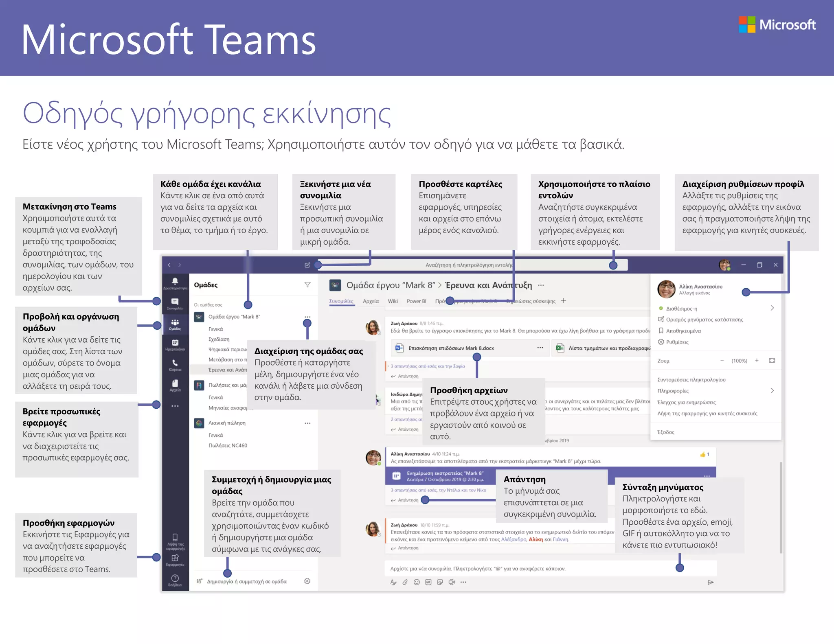Expand the Πληροφορίες submenu chevron

click(x=772, y=391)
